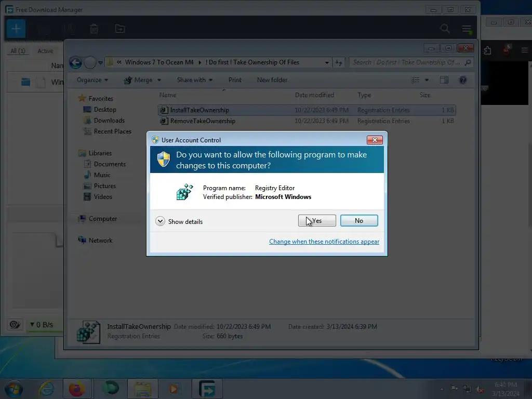This screenshot has width=532, height=399.
Task: Open the Windows Explorer taskbar button
Action: click(143, 389)
